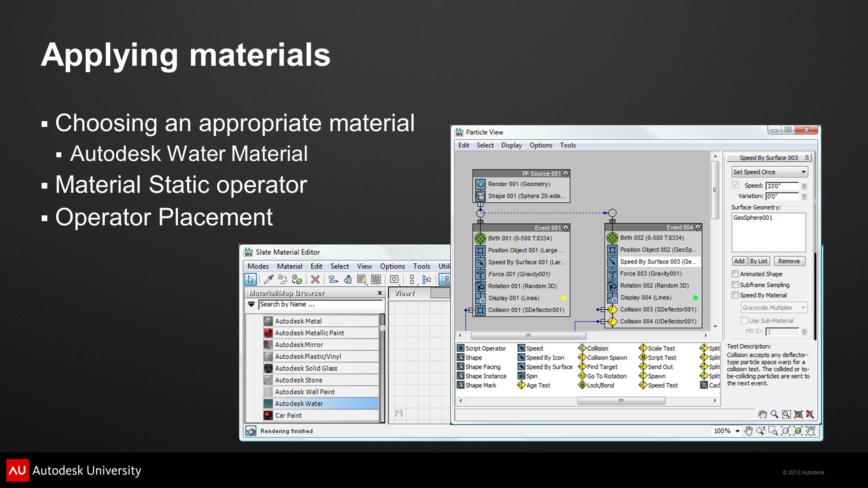The image size is (868, 488).
Task: Check the Subframe Sampling checkbox
Action: click(735, 285)
